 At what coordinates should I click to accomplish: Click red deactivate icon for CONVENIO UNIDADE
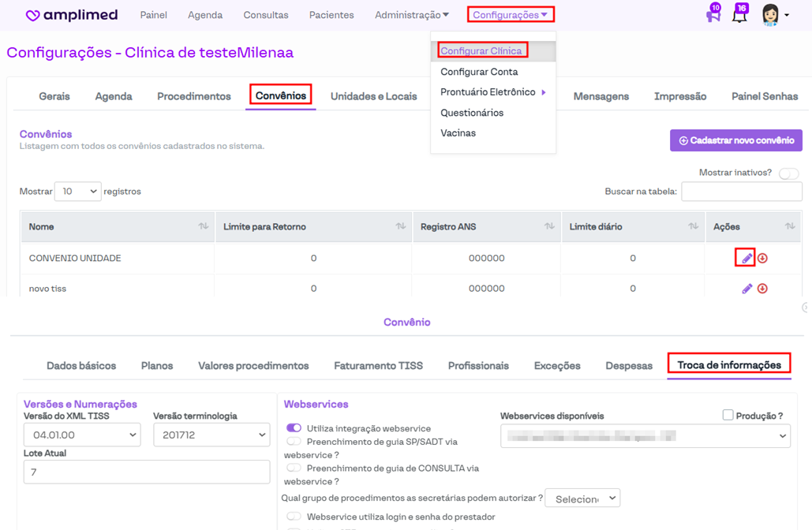click(x=763, y=258)
